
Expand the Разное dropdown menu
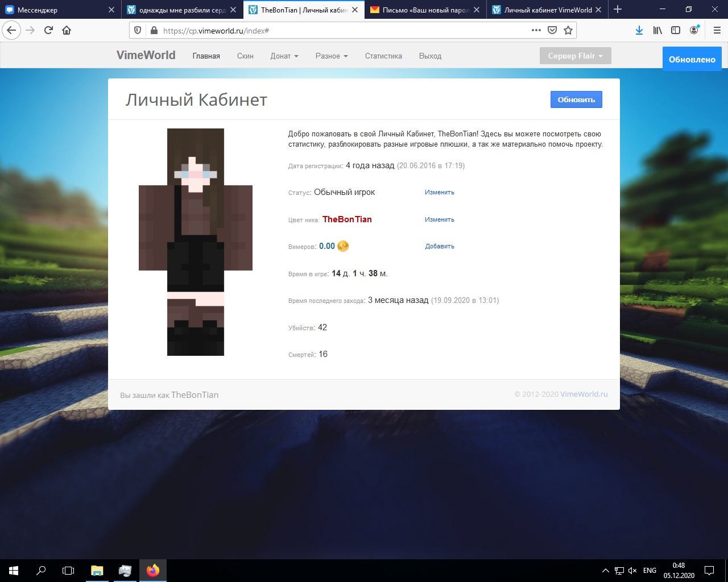332,56
